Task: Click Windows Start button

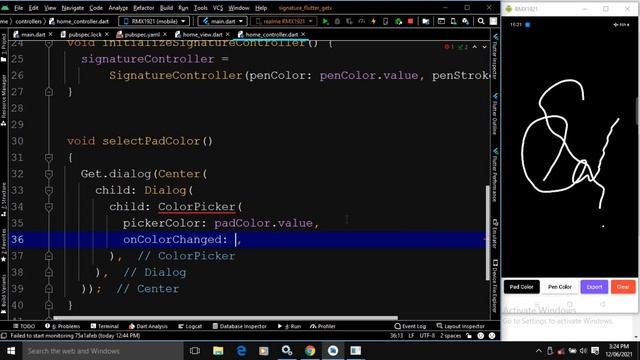Action: 11,351
